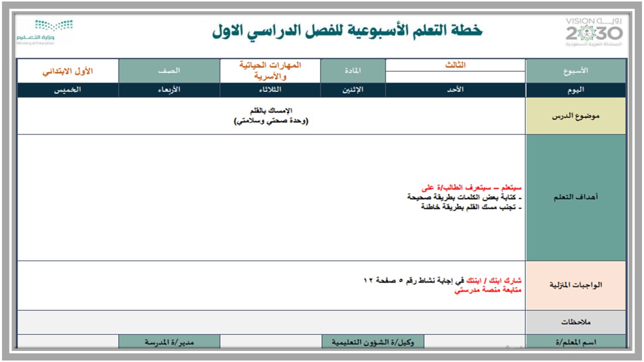Image resolution: width=644 pixels, height=362 pixels.
Task: Click the lesson title الإمساك بالقلم
Action: point(271,111)
